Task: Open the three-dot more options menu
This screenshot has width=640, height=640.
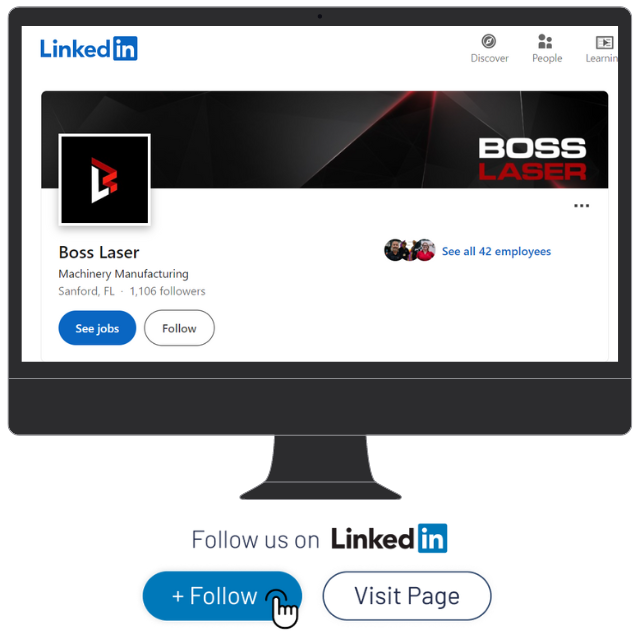Action: click(581, 205)
